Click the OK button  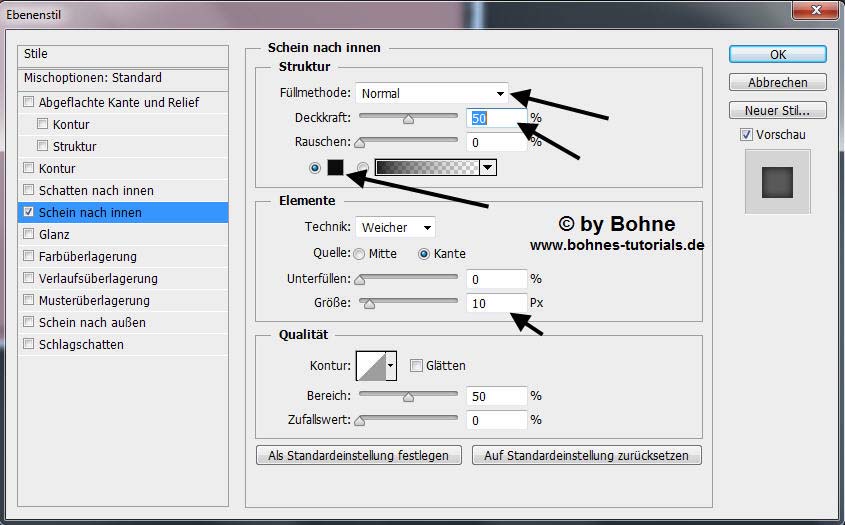click(777, 55)
